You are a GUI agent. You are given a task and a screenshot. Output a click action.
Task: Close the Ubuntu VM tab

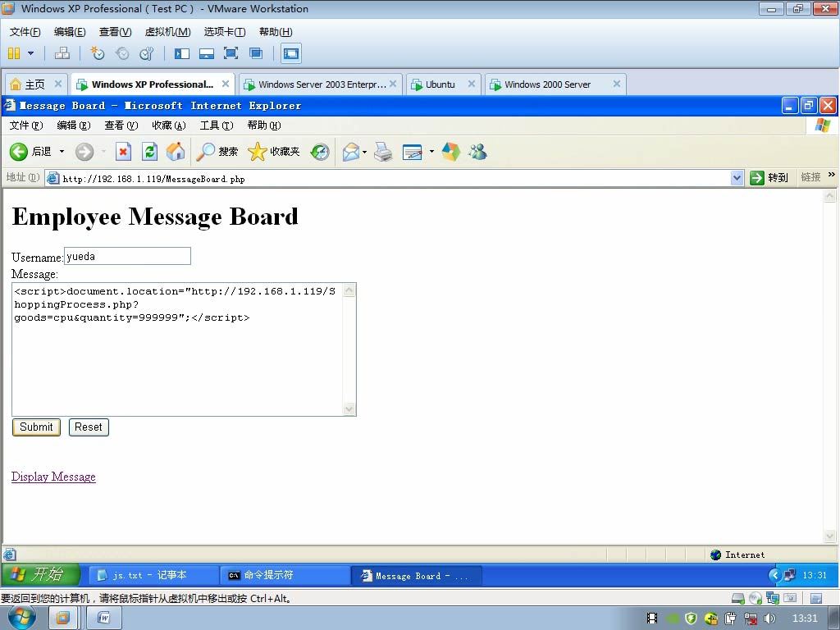pyautogui.click(x=472, y=84)
